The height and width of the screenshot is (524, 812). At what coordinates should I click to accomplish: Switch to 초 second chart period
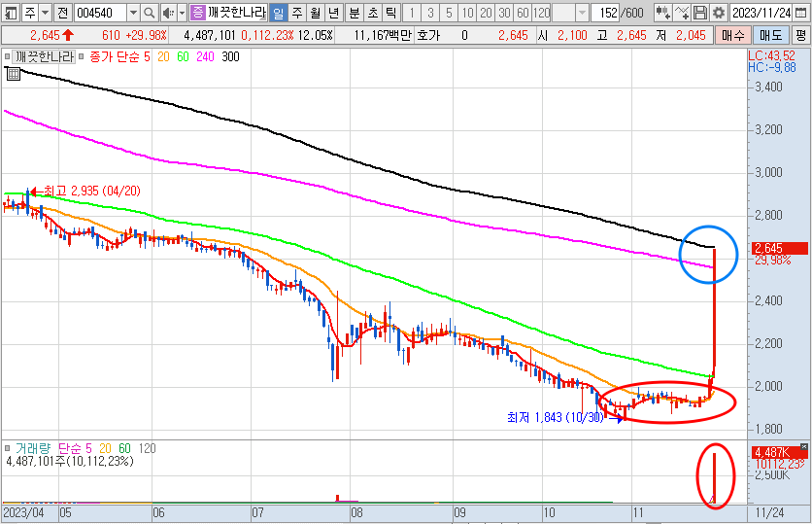(x=373, y=13)
